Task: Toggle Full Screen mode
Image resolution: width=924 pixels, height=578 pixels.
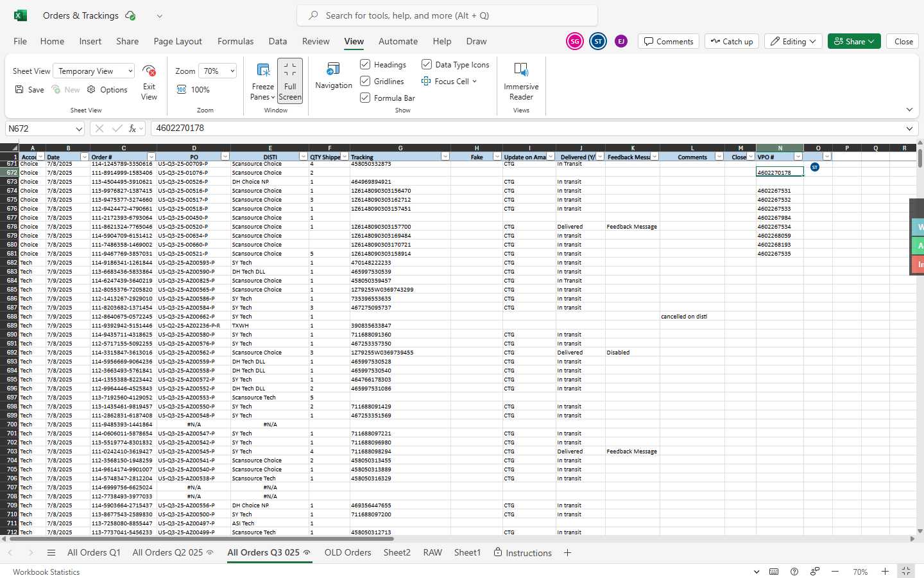Action: pos(290,81)
